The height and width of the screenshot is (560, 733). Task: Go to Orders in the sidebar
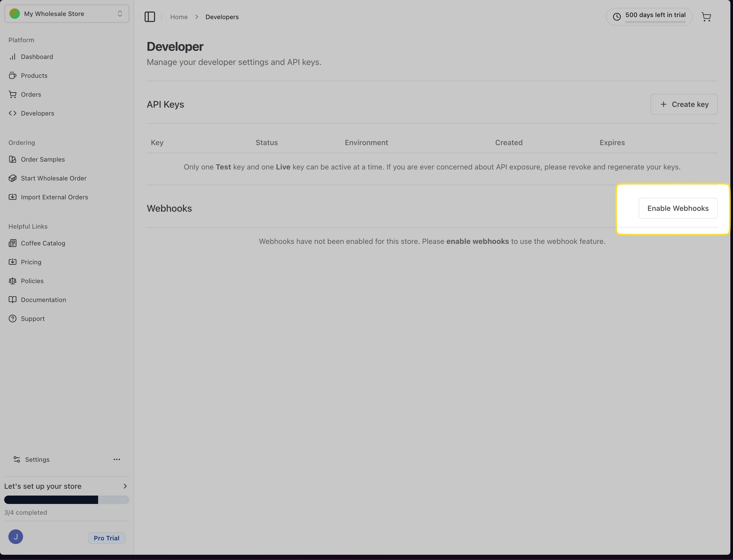31,95
